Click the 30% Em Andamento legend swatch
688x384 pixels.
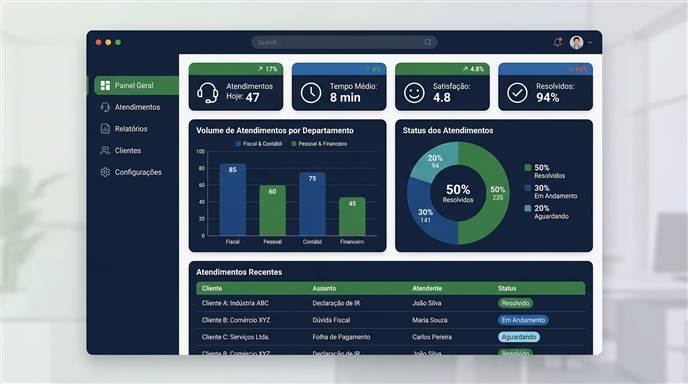(528, 188)
